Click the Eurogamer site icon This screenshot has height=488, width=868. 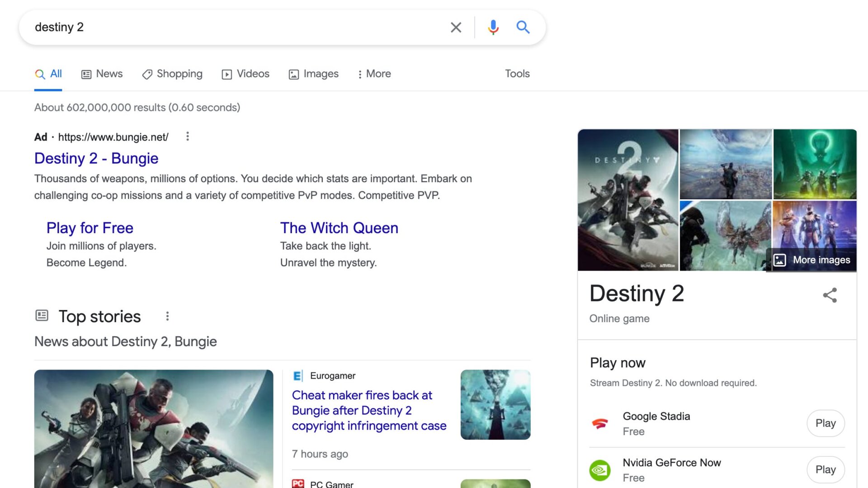pos(297,375)
